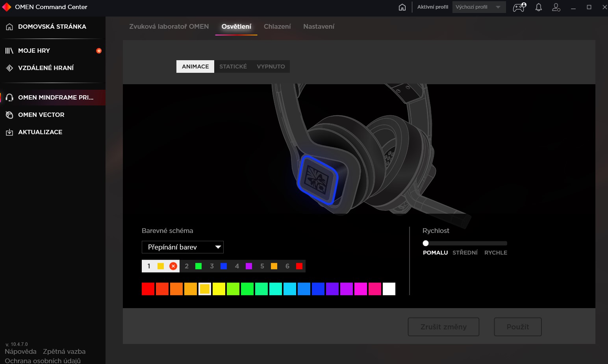Pick the white palette swatch
Screen dimensions: 608x364
[x=389, y=289]
